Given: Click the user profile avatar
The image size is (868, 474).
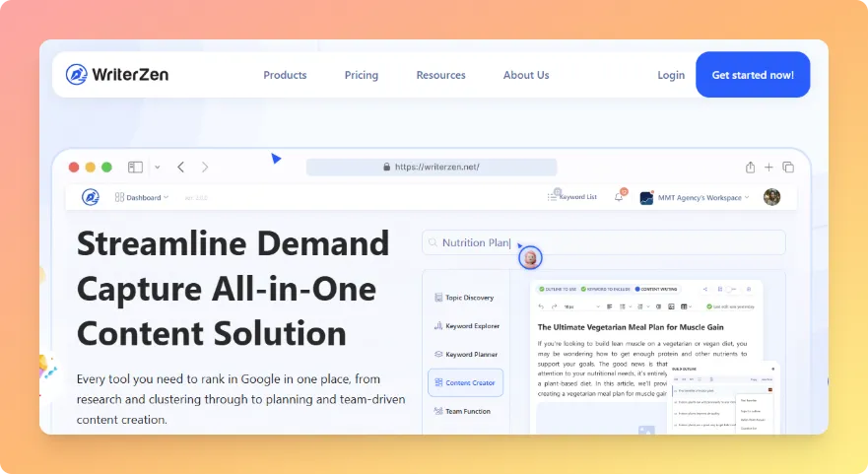Looking at the screenshot, I should pyautogui.click(x=771, y=196).
